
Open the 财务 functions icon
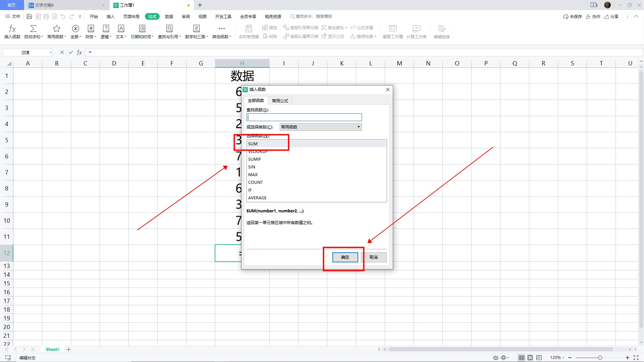[x=91, y=29]
